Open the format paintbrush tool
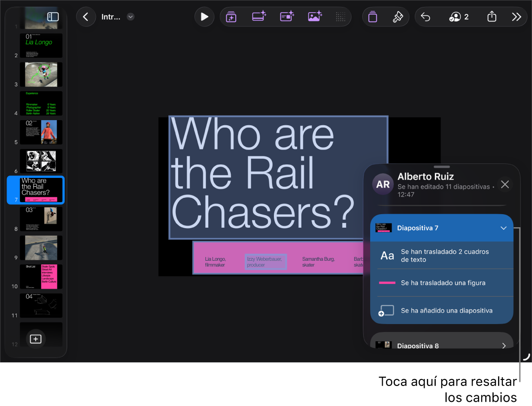532x406 pixels. [398, 17]
